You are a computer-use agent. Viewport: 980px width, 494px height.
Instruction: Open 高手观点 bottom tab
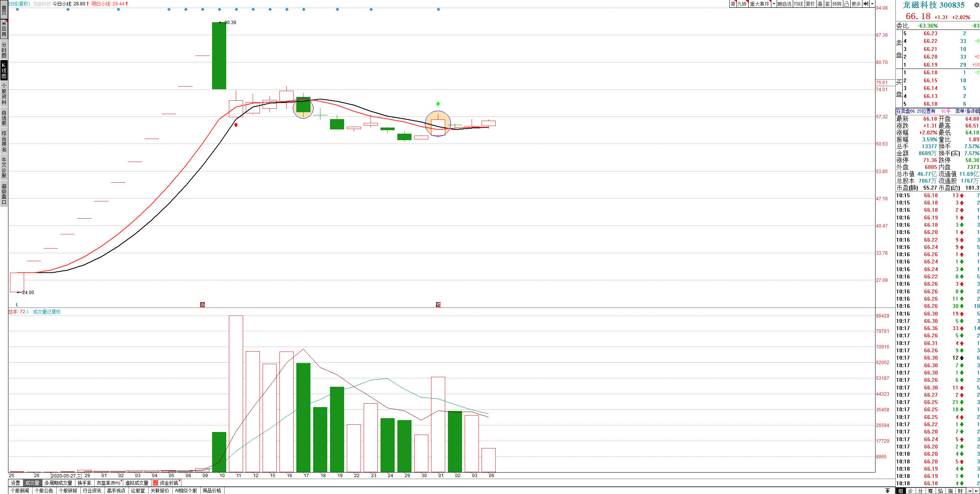coord(116,491)
